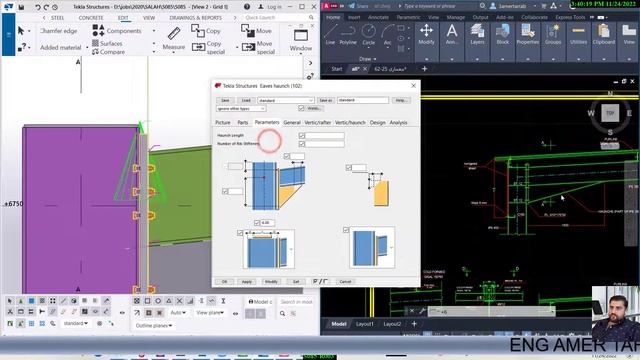
Task: Open the AutoCAD Layers panel
Action: [477, 35]
